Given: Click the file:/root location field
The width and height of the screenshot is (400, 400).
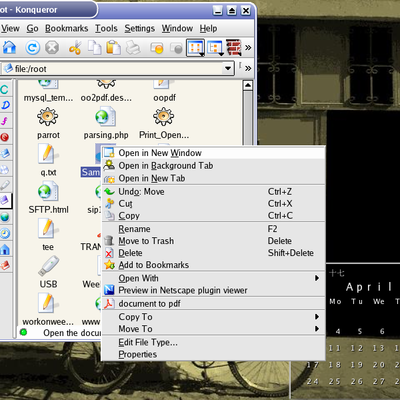Looking at the screenshot, I should 113,69.
